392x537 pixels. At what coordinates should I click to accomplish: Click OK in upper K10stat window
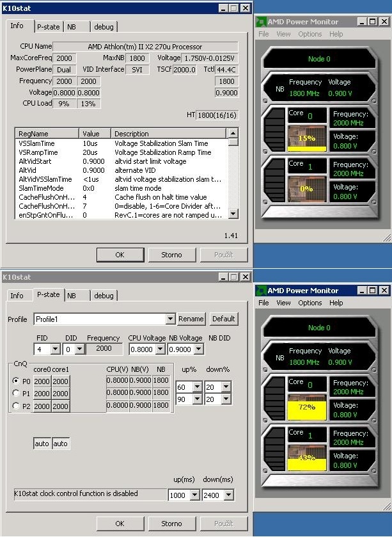(120, 255)
